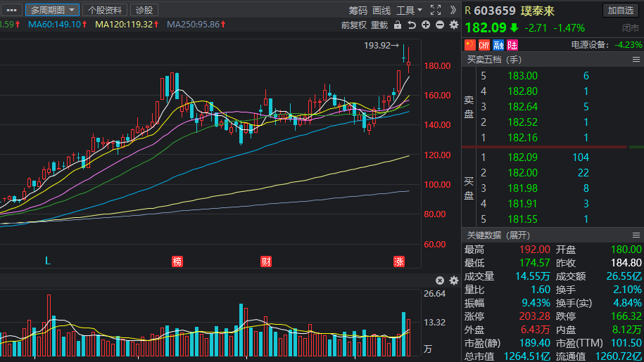
Task: Click the 加自选 button
Action: 621,10
